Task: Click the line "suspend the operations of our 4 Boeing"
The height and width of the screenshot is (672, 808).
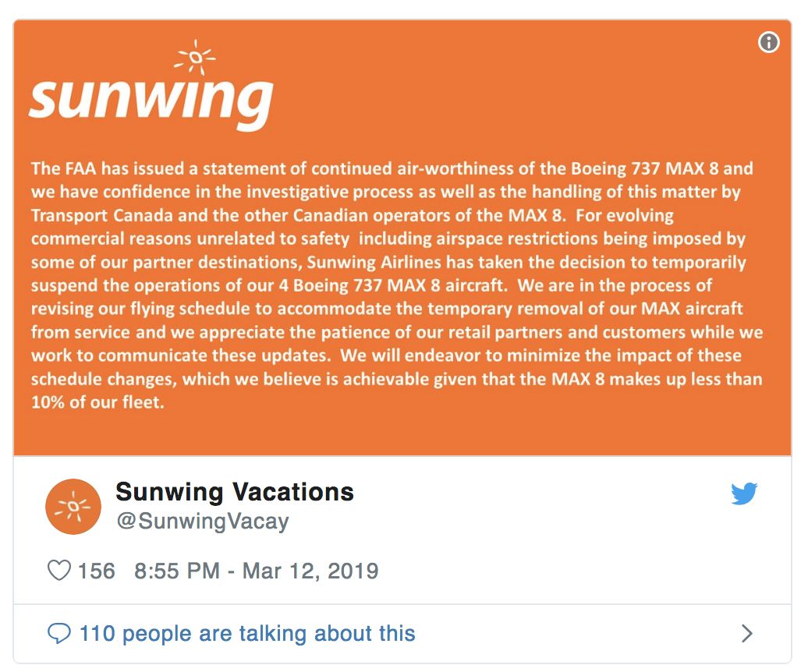Action: [x=371, y=285]
